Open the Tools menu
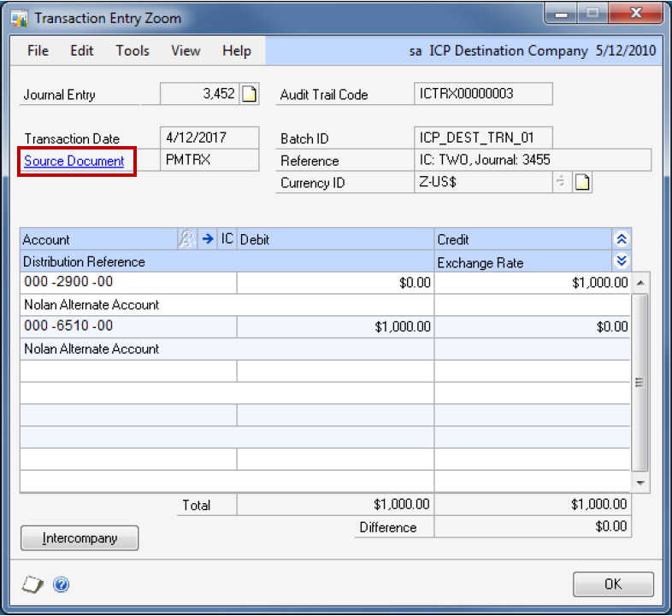Viewport: 672px width, 616px height. tap(133, 51)
